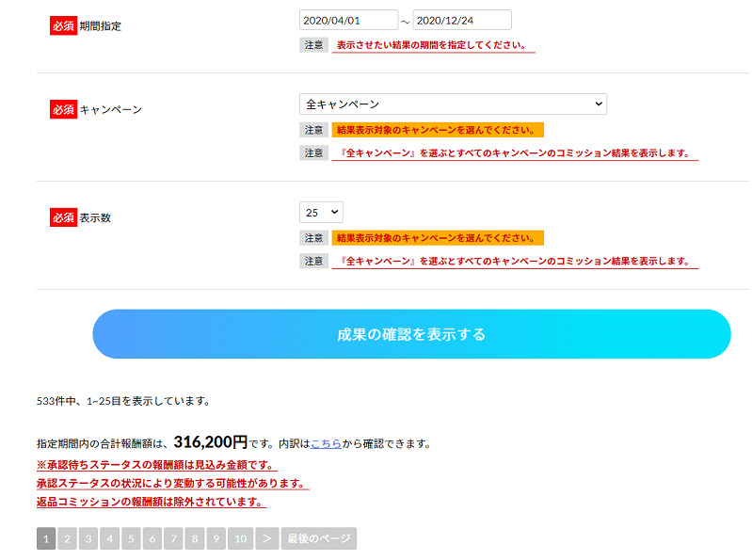Go to page 10 of results
The image size is (752, 560).
(x=241, y=538)
